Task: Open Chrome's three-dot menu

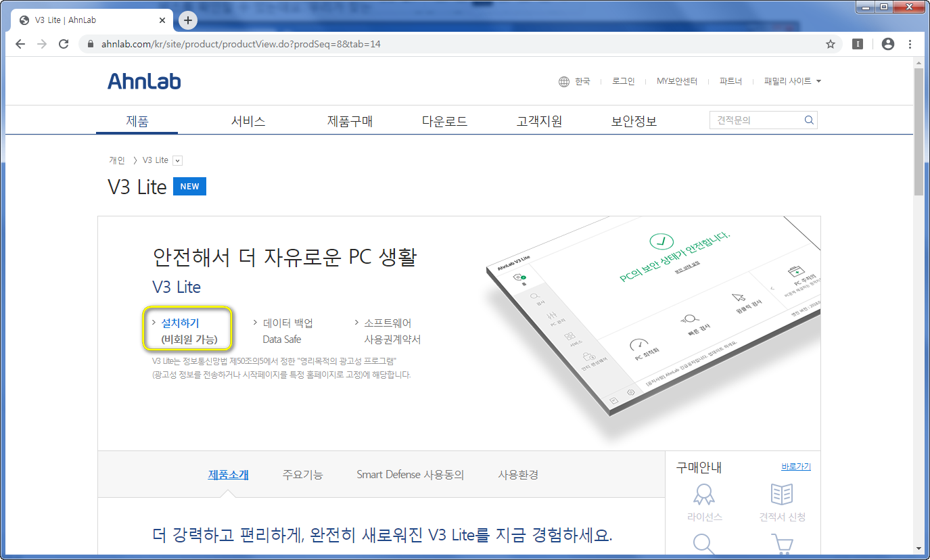Action: (x=910, y=44)
